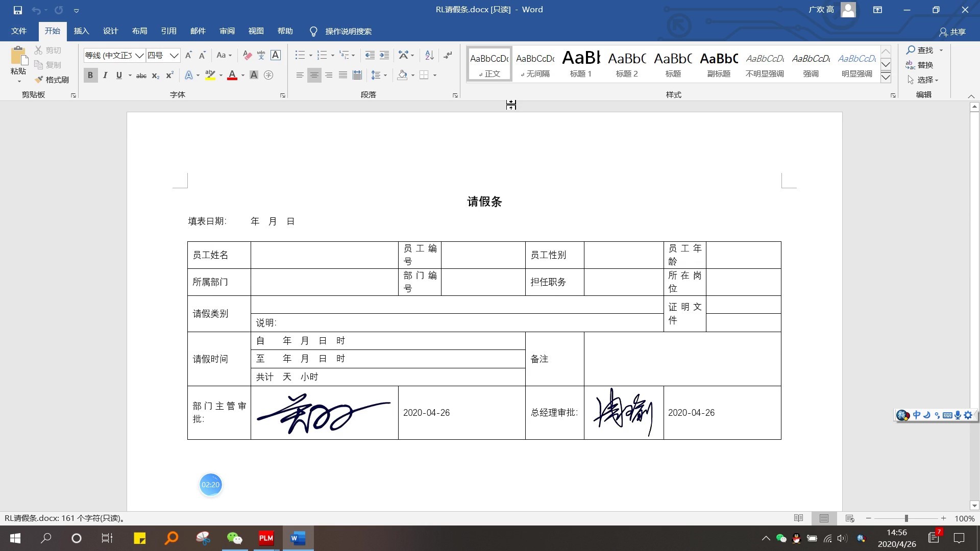
Task: Click the Justify alignment icon
Action: coord(343,76)
